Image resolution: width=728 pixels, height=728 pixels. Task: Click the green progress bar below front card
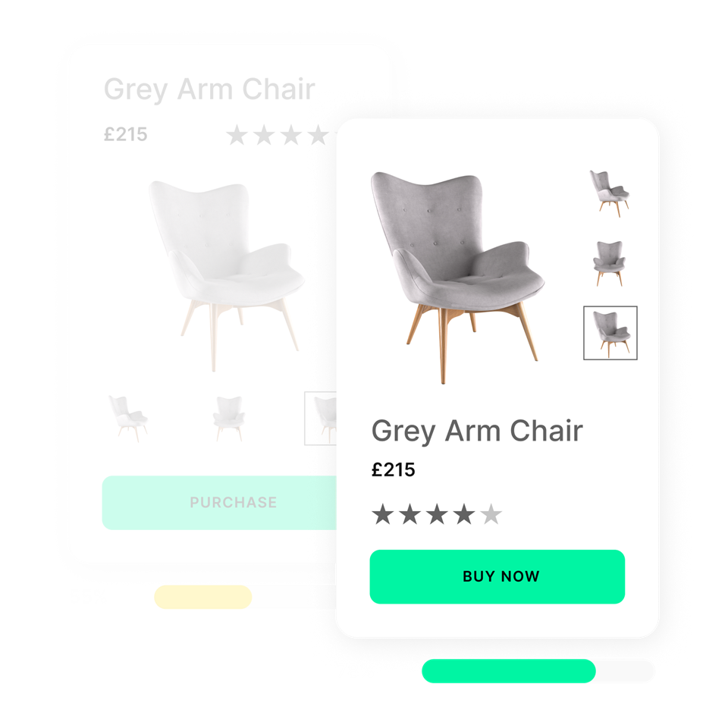[508, 671]
